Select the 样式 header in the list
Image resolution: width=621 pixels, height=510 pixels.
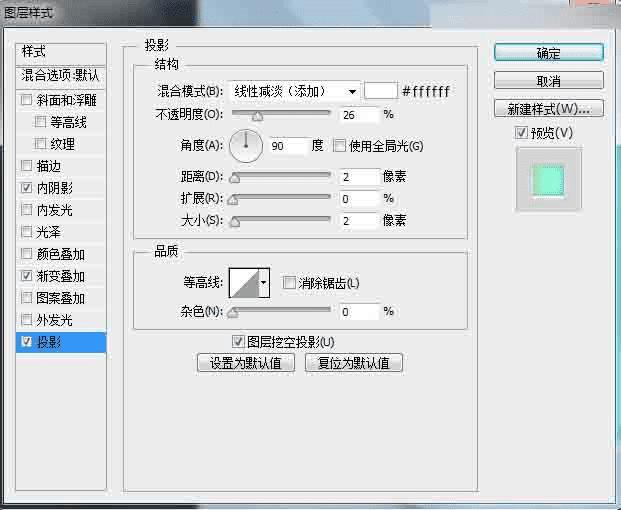click(61, 53)
